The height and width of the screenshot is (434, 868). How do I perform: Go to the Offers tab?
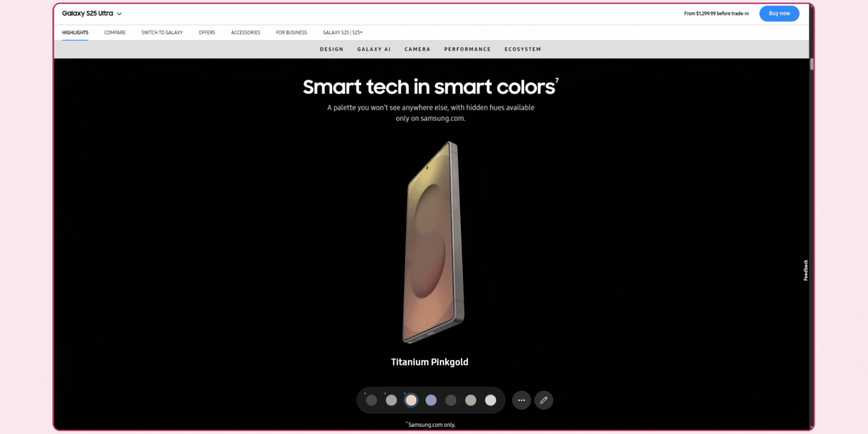coord(207,33)
